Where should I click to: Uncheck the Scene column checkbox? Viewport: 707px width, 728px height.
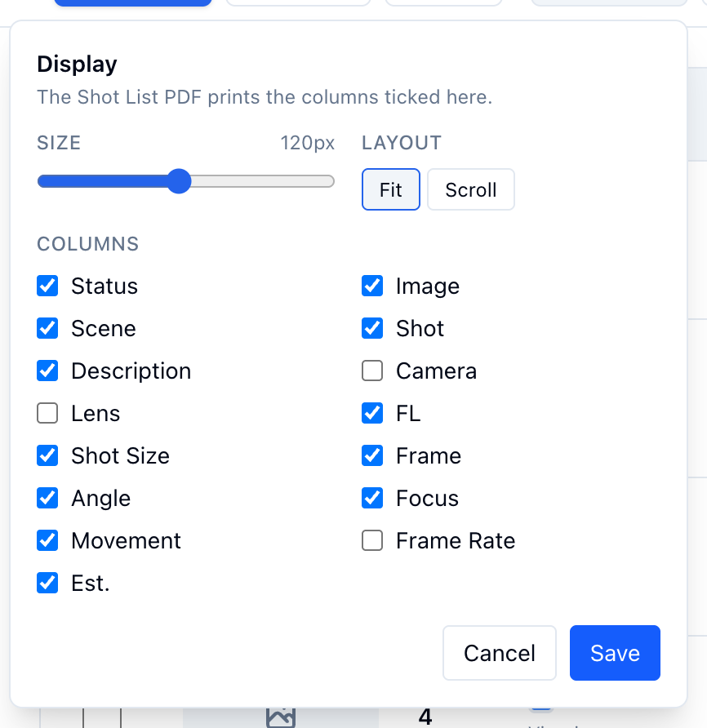coord(47,328)
